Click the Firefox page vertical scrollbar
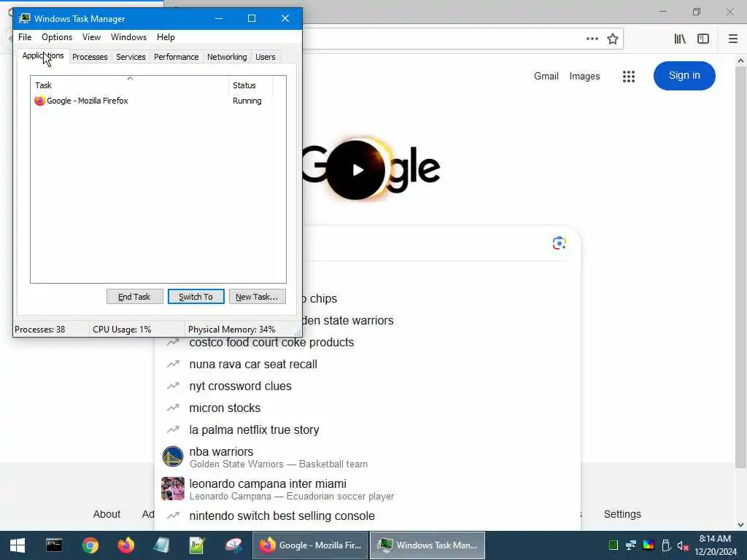The height and width of the screenshot is (560, 747). tap(740, 267)
